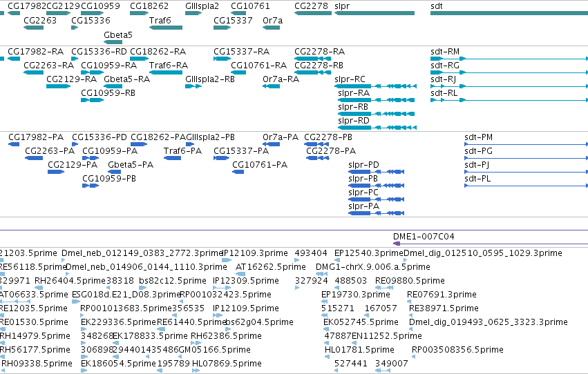Click the CG15337 gene label
Screen dimensions: 588x374
(x=233, y=20)
